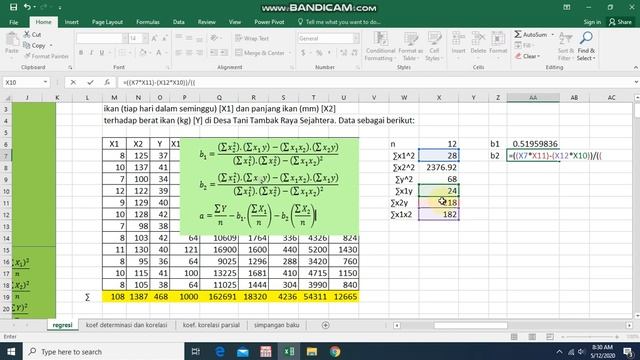The height and width of the screenshot is (360, 640).
Task: Toggle Italic formatting
Action: 91,53
